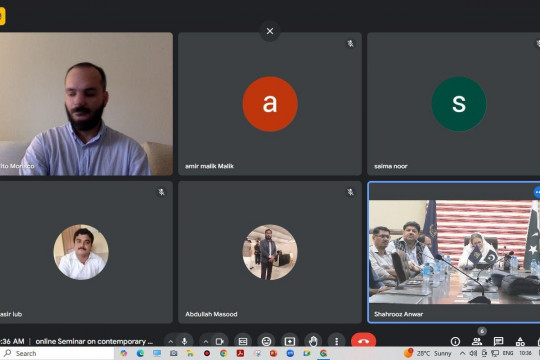Image resolution: width=540 pixels, height=360 pixels.
Task: Open the three-dot more options menu
Action: 336,341
